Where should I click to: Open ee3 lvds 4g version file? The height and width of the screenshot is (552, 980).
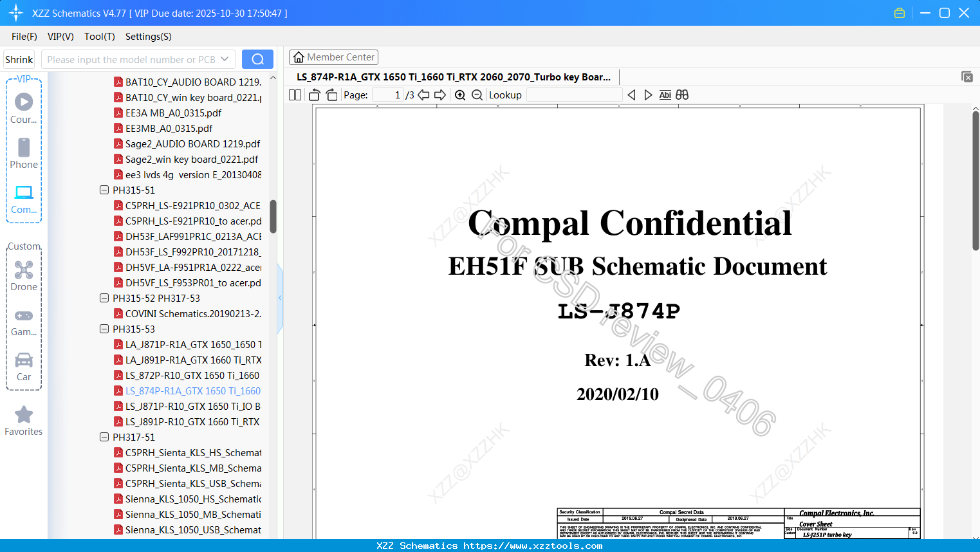(x=188, y=175)
